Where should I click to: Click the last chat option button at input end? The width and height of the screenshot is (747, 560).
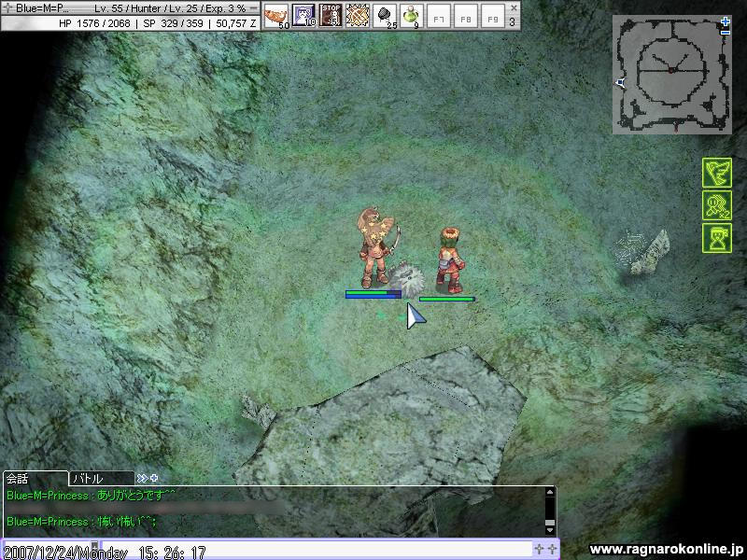(x=552, y=549)
